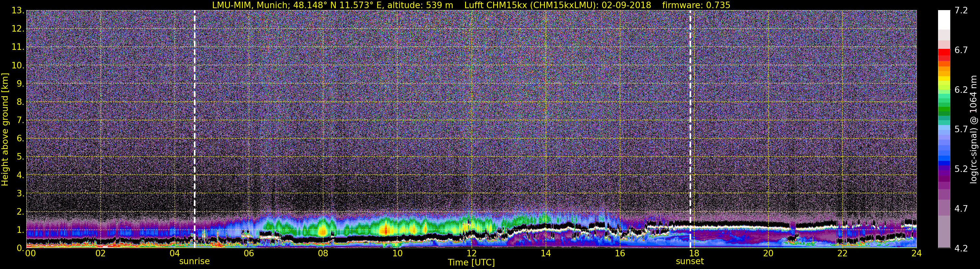Click the time axis tick label "12"
Viewport: 980px width, 269px height.
471,253
